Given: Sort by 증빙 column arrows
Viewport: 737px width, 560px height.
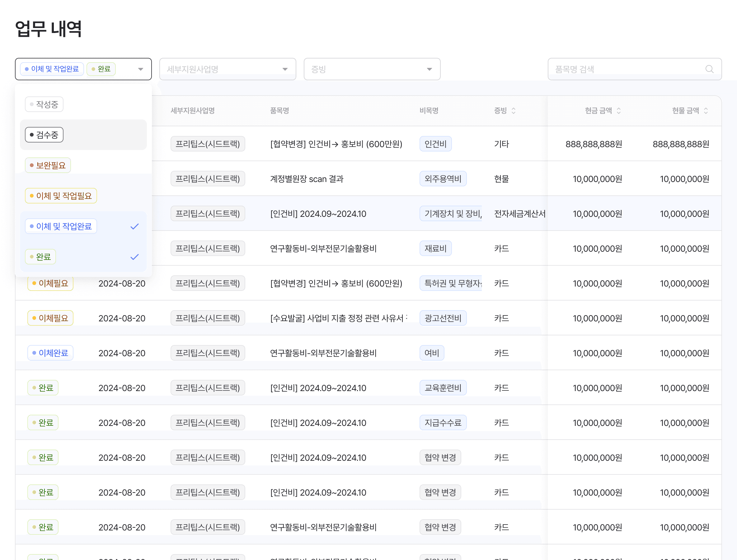Looking at the screenshot, I should (x=514, y=111).
